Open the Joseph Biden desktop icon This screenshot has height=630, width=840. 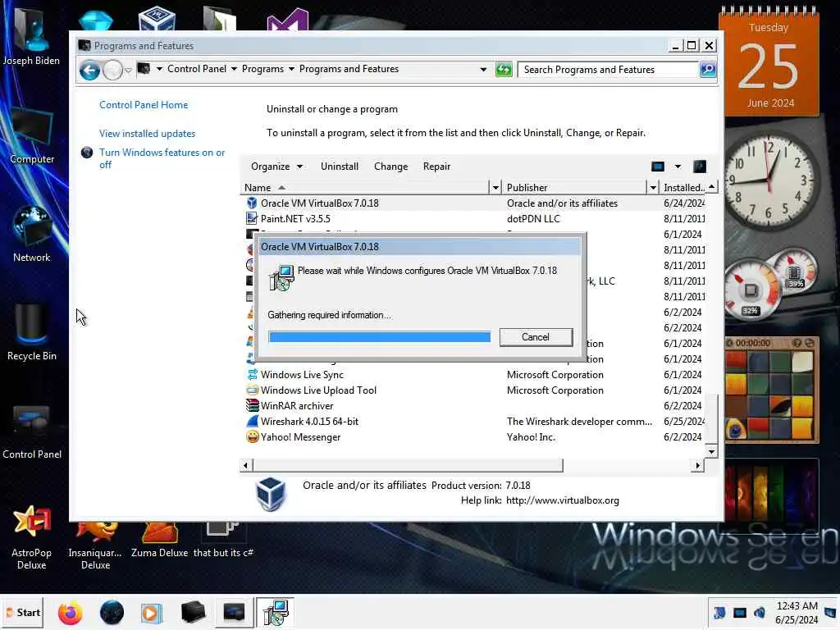pyautogui.click(x=31, y=38)
